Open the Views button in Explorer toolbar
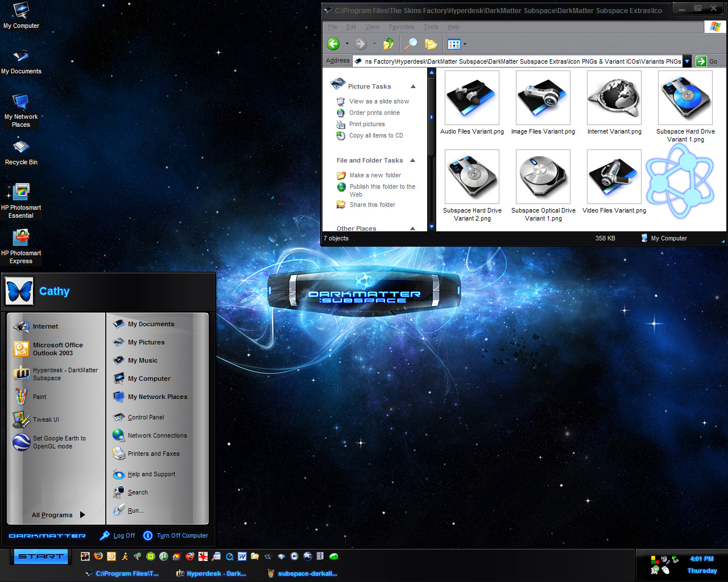This screenshot has width=728, height=582. (454, 44)
